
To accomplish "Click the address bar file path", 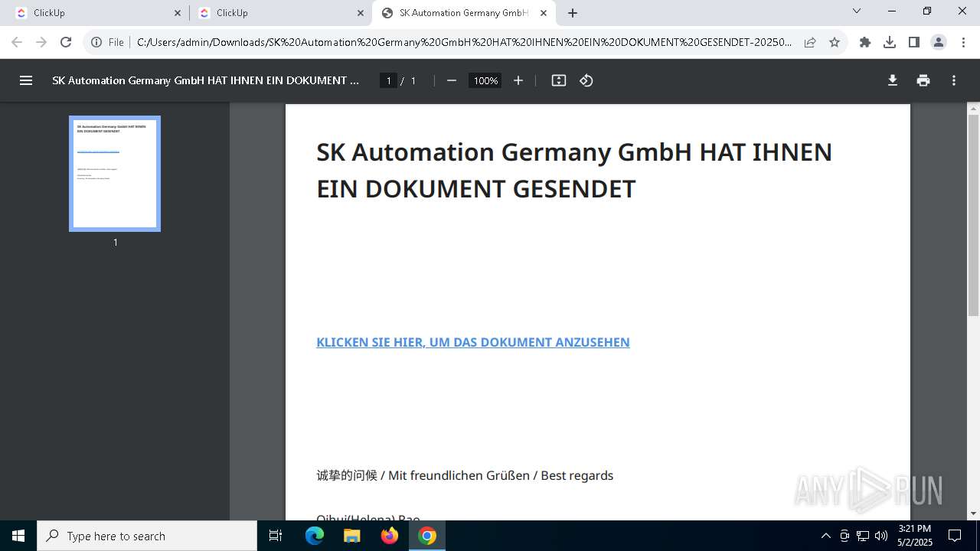I will [464, 42].
